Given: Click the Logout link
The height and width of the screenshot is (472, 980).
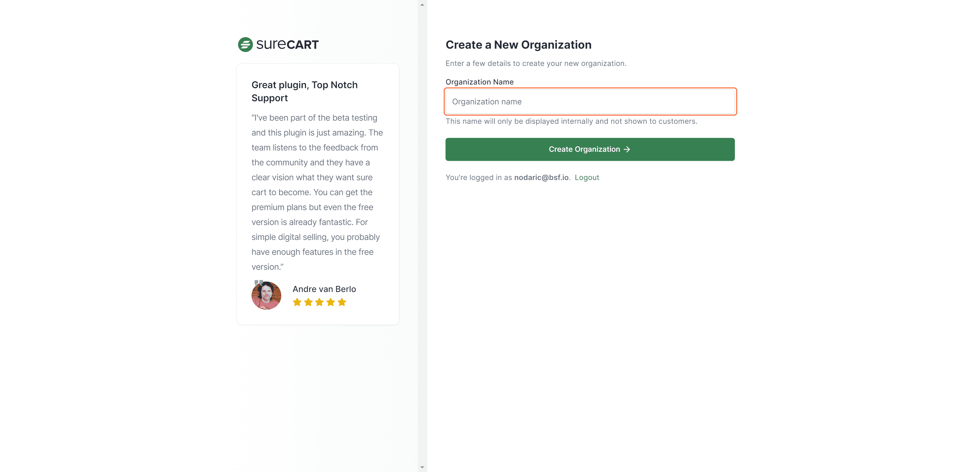Looking at the screenshot, I should click(587, 178).
